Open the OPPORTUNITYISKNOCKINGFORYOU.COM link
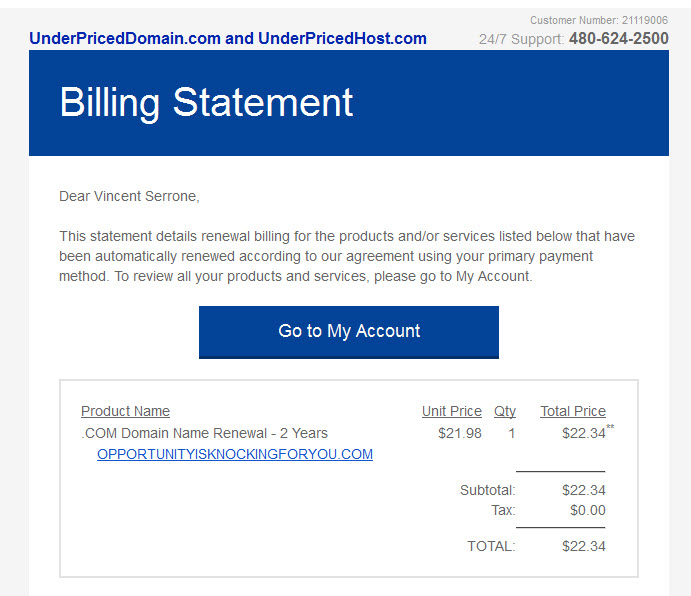 (235, 454)
